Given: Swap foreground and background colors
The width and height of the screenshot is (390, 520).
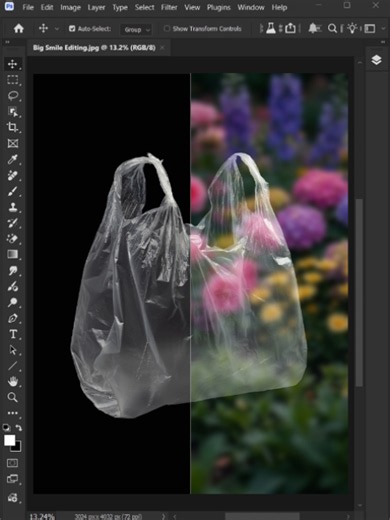Looking at the screenshot, I should pos(19,427).
